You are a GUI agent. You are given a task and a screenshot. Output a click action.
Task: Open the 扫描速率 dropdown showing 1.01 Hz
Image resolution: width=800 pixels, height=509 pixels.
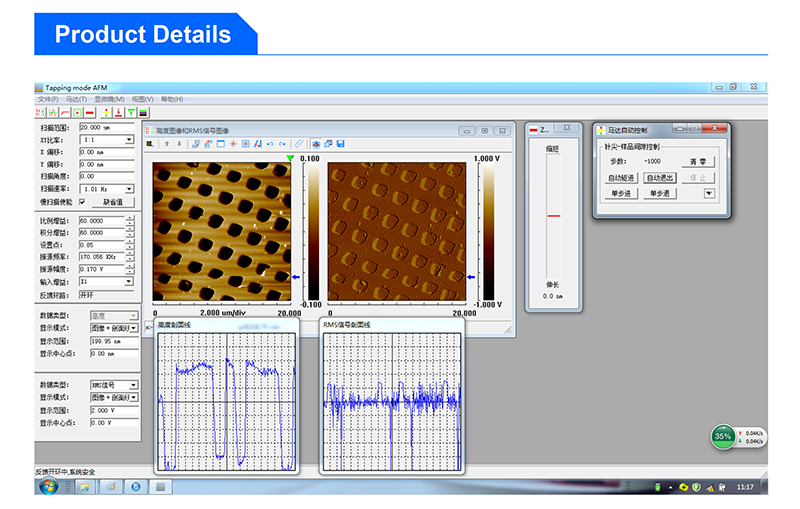coord(129,188)
